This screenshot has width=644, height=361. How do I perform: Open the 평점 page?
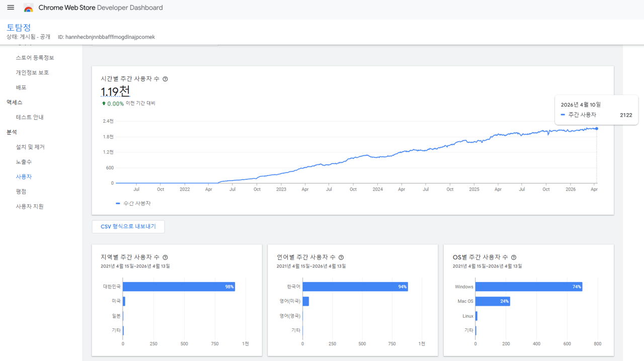21,192
